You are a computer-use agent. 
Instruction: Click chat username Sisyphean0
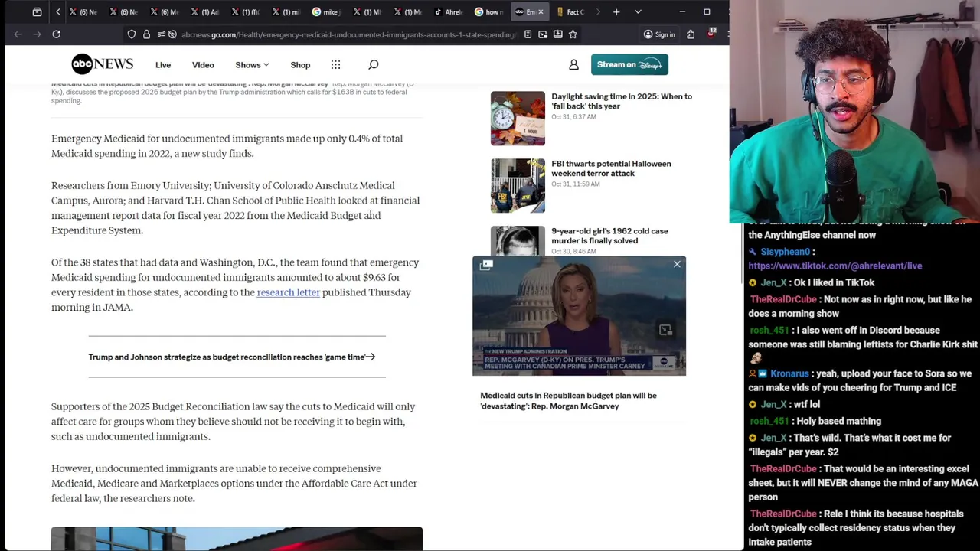tap(785, 252)
